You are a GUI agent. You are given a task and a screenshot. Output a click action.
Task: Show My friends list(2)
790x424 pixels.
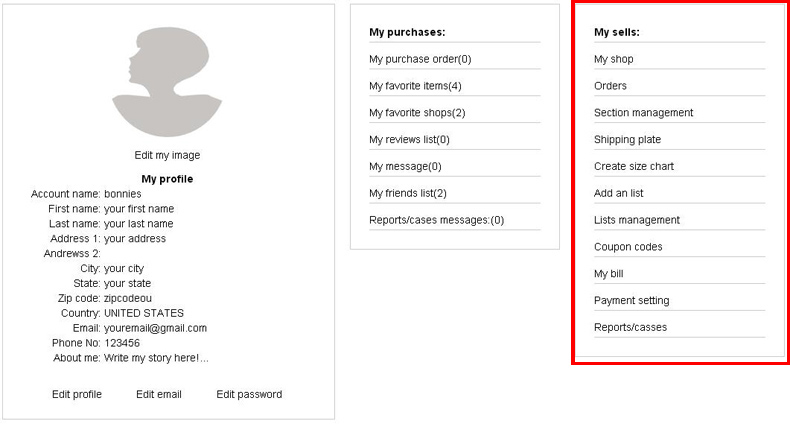tap(408, 193)
